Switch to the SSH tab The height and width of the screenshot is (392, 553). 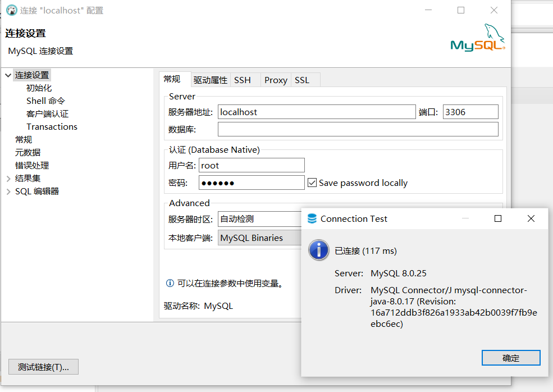(243, 79)
